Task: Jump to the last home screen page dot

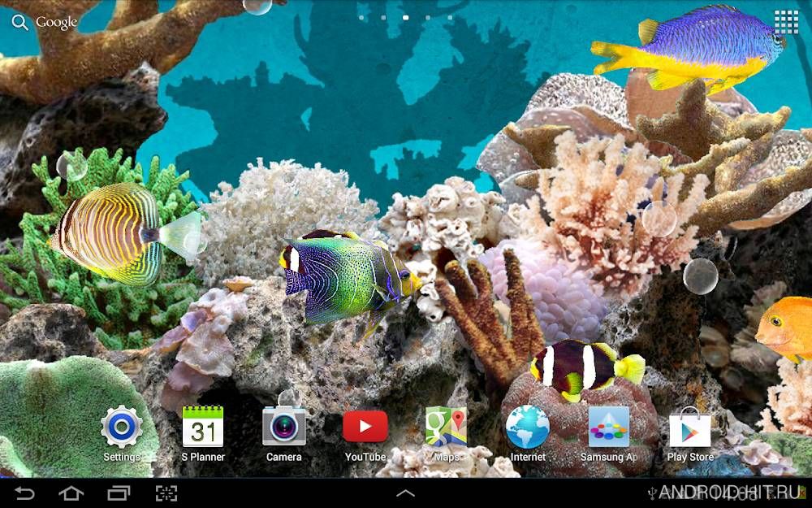Action: point(450,18)
